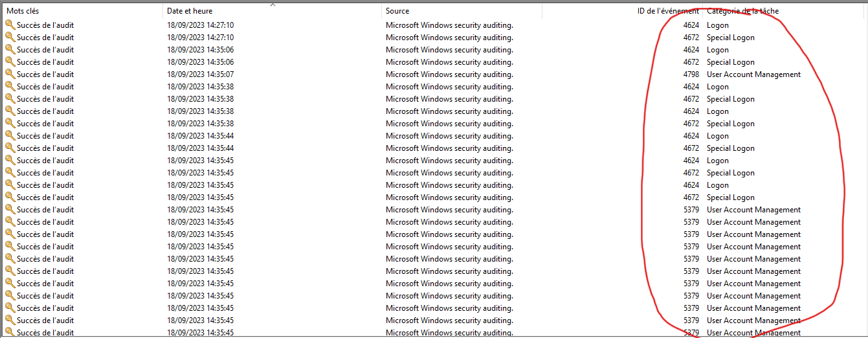Click date 14:27:10 of the 4672 Special Logon event
Viewport: 868px width, 338px height.
[200, 38]
